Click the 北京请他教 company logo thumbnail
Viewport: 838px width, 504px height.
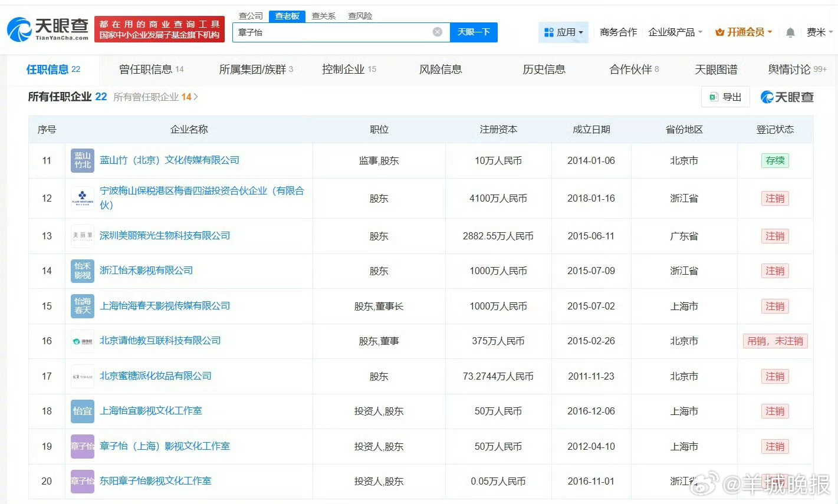pyautogui.click(x=82, y=341)
